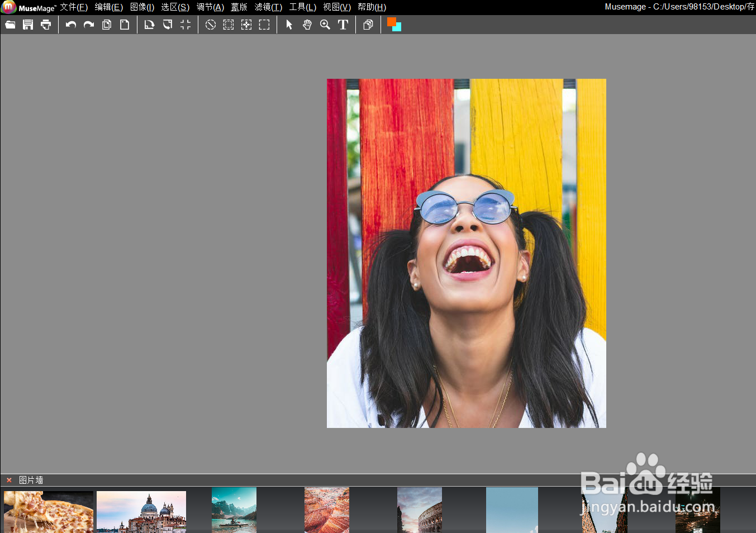Save the image with the floppy disk icon
This screenshot has height=533, width=756.
28,25
